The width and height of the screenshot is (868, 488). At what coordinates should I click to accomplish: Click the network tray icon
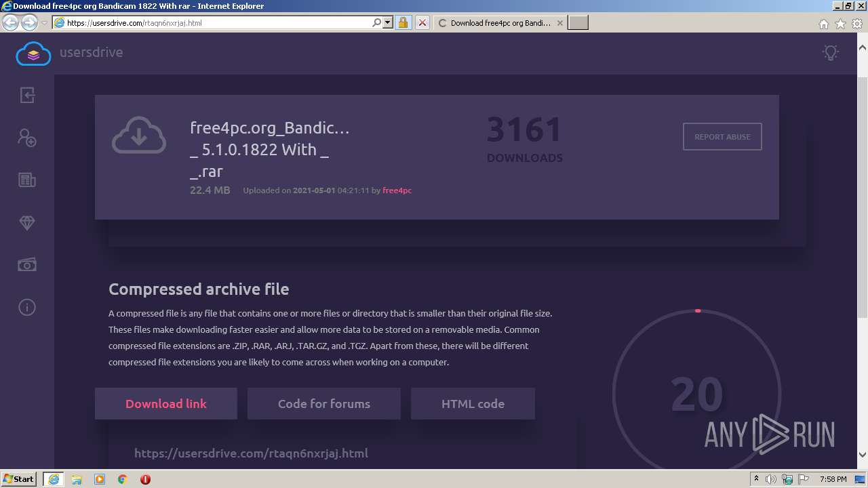tap(787, 479)
